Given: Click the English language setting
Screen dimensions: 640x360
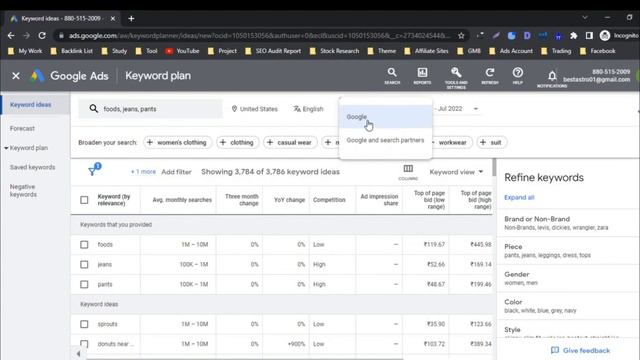Looking at the screenshot, I should pos(308,109).
